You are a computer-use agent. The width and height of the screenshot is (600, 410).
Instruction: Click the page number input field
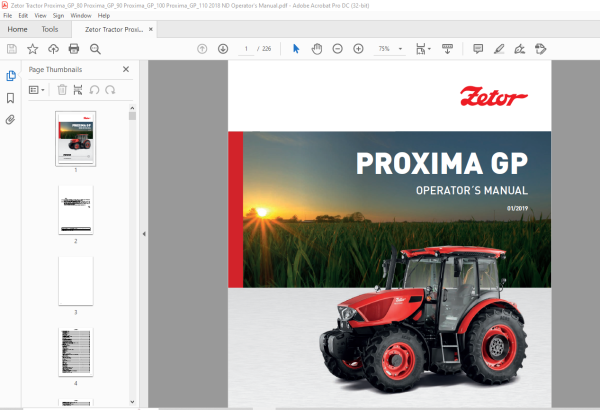click(246, 49)
